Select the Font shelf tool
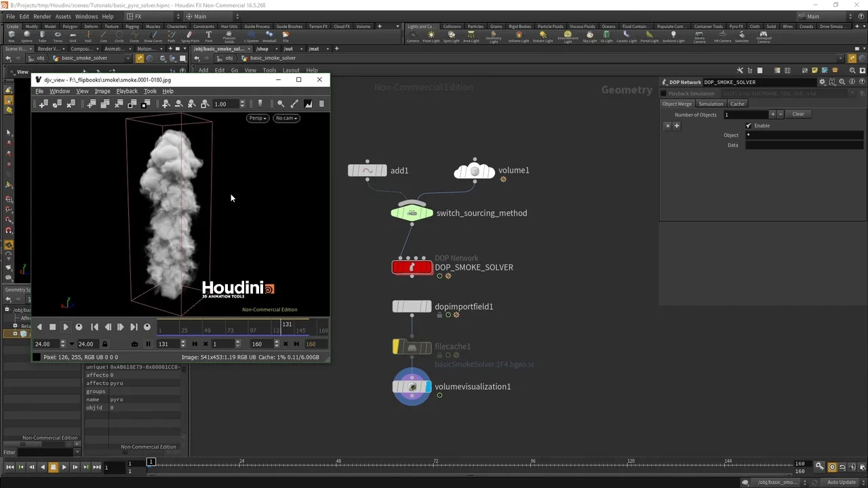868x488 pixels. 208,36
